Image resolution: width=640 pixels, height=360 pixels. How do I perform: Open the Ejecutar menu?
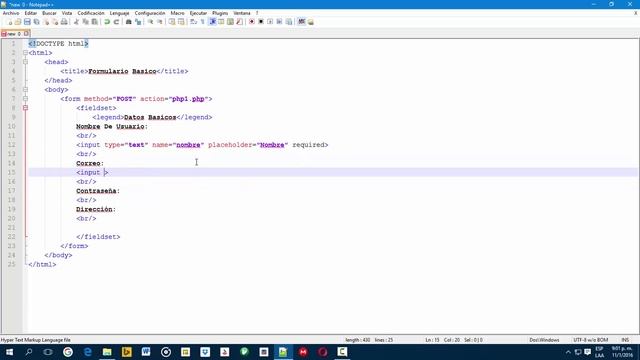pyautogui.click(x=198, y=13)
